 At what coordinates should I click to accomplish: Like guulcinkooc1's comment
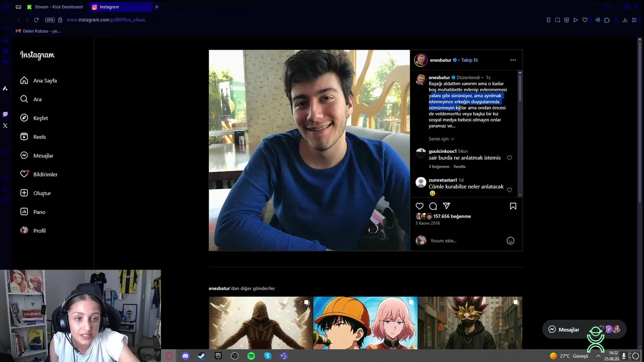coord(510,158)
